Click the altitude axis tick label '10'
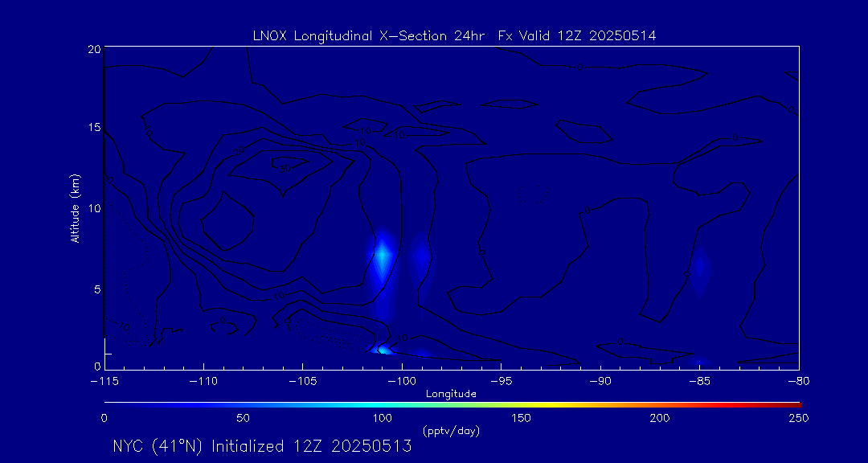The image size is (868, 463). pos(93,208)
